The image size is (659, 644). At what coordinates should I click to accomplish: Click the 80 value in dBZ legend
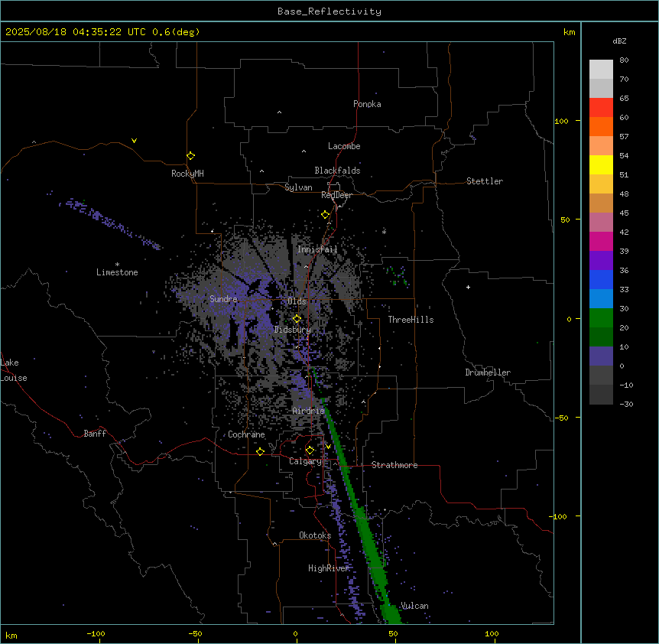coord(624,60)
